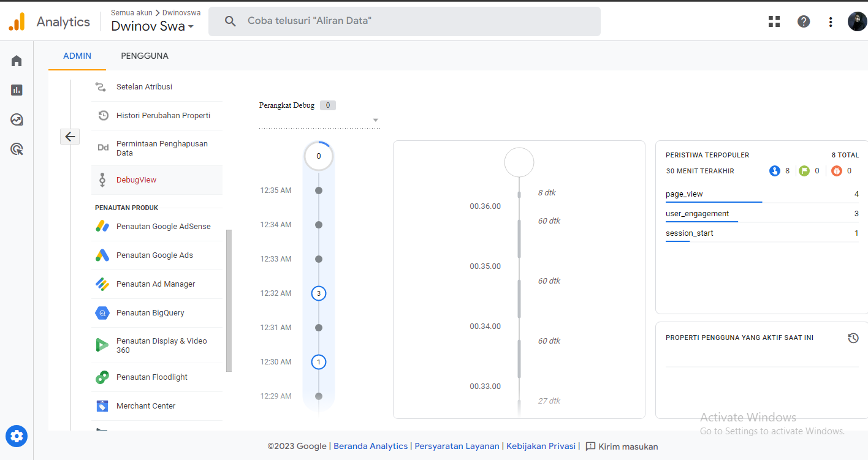
Task: Open Permintaan Penghapusan Data menu item
Action: tap(157, 148)
